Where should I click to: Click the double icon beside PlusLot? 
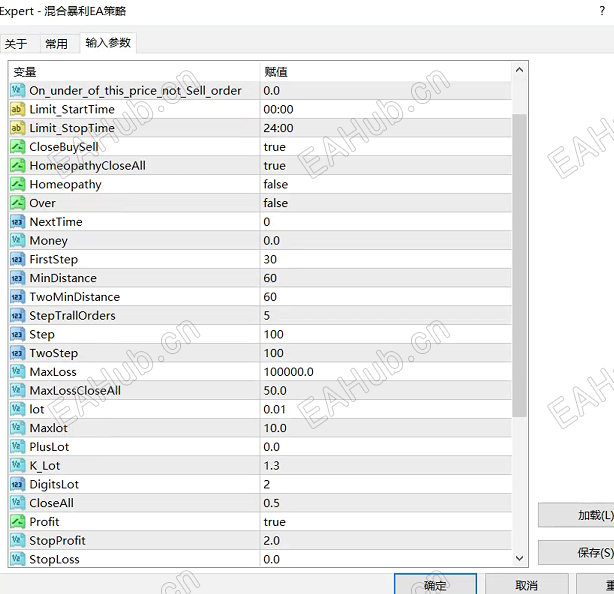coord(17,447)
